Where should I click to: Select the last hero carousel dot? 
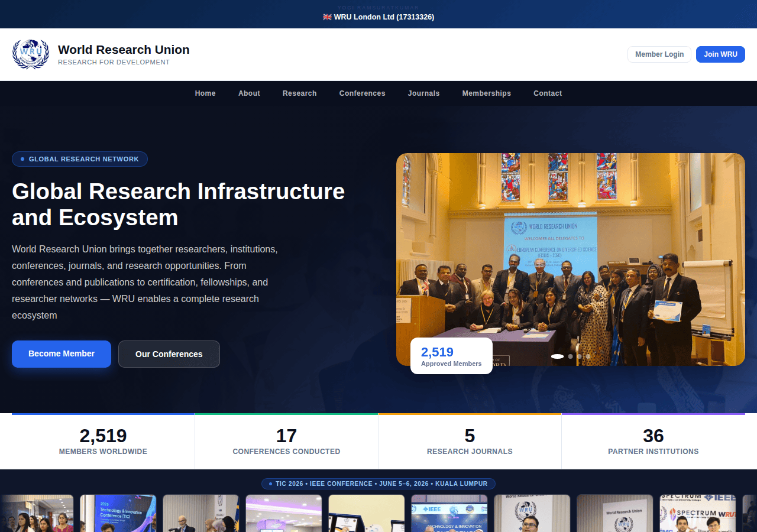588,356
